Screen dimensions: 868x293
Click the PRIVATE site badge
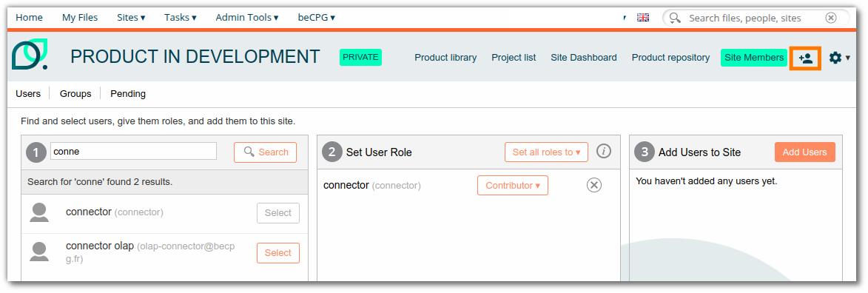click(360, 57)
